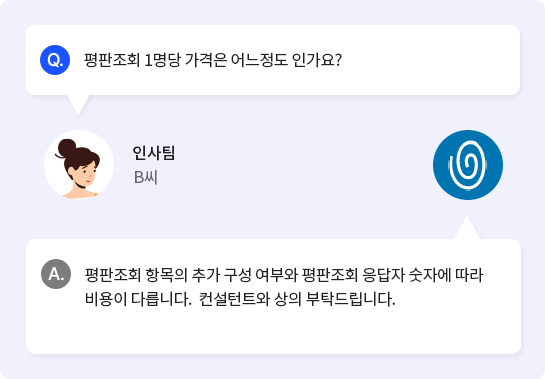Click the question bubble's pointer tail
Viewport: 545px width, 379px height.
click(x=78, y=104)
